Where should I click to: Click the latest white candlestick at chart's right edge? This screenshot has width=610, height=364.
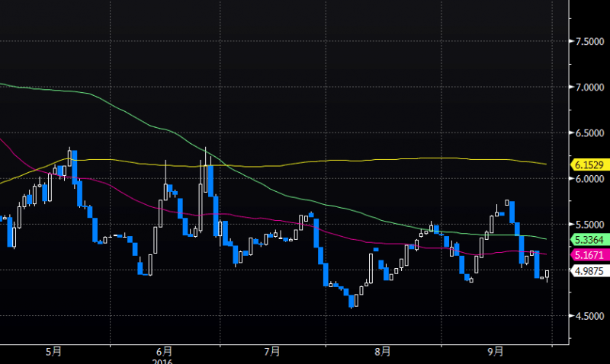click(x=547, y=275)
